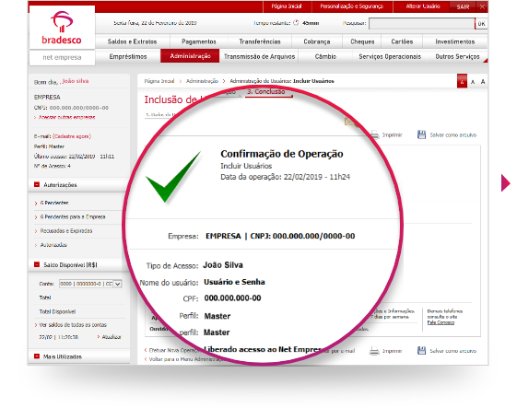Click the SAIR logout button
517x420 pixels.
(x=463, y=7)
